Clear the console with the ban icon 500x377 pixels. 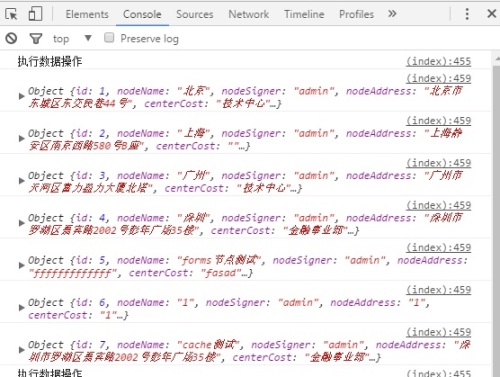pos(11,38)
